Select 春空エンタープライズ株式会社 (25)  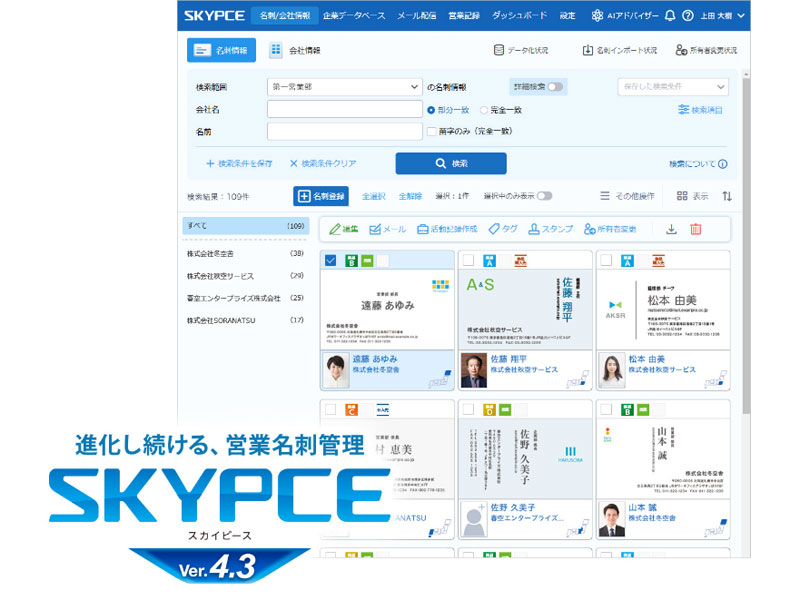(x=246, y=298)
